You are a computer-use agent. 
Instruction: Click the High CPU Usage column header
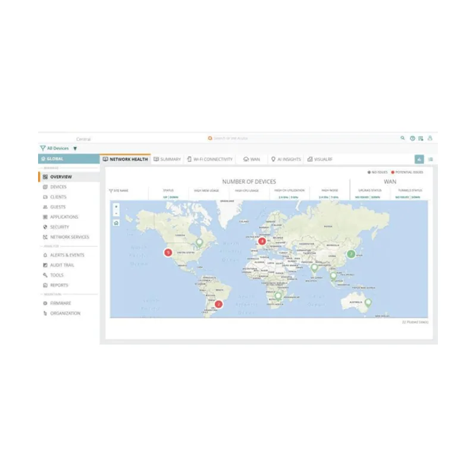pyautogui.click(x=247, y=190)
